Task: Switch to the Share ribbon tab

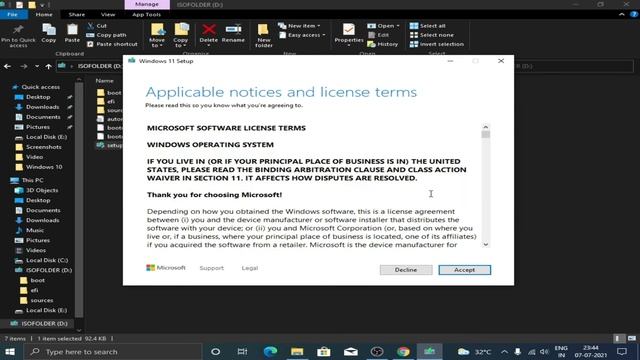Action: (x=77, y=14)
